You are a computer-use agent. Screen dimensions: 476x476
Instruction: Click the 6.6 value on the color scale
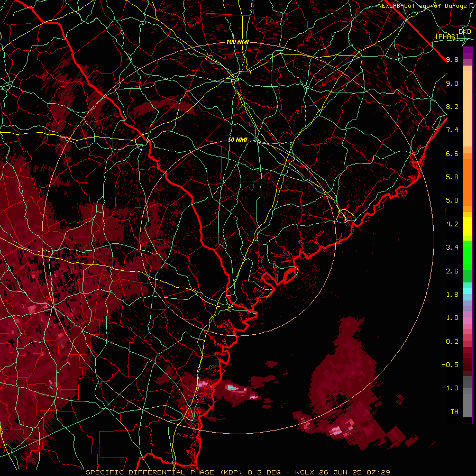(452, 153)
